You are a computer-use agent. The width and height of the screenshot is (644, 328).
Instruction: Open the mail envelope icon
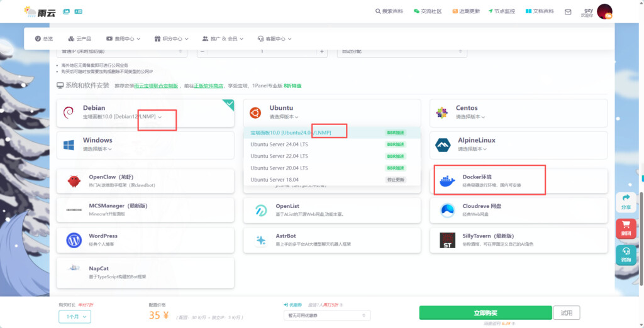pyautogui.click(x=568, y=12)
